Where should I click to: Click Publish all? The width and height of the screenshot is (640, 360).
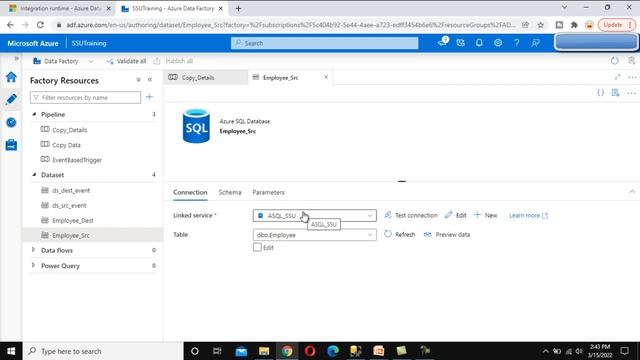[x=173, y=61]
